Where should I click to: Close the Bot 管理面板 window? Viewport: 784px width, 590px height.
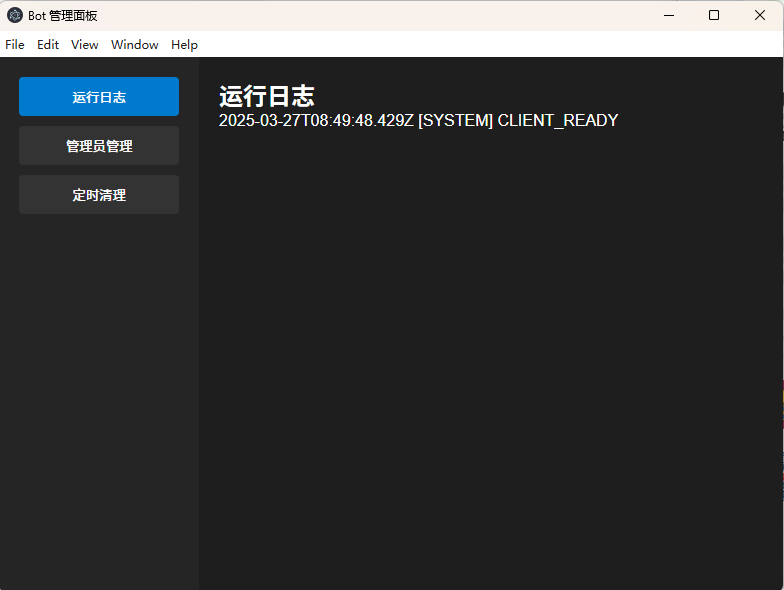760,16
